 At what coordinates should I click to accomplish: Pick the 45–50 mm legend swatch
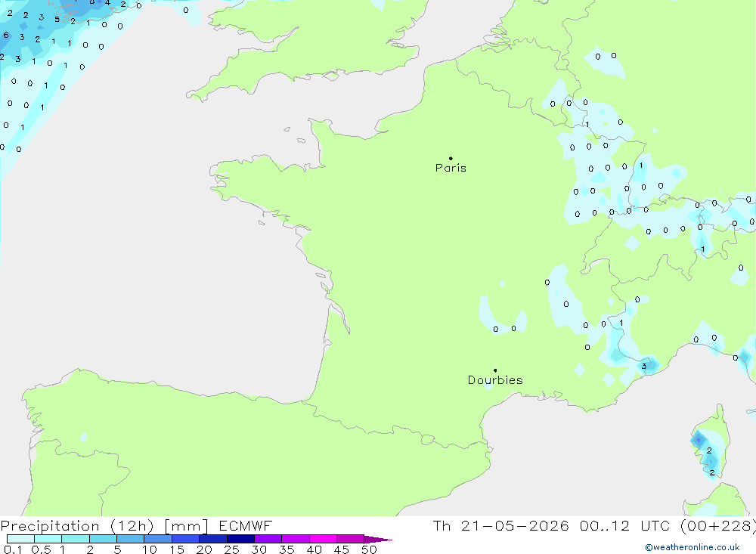pyautogui.click(x=351, y=539)
